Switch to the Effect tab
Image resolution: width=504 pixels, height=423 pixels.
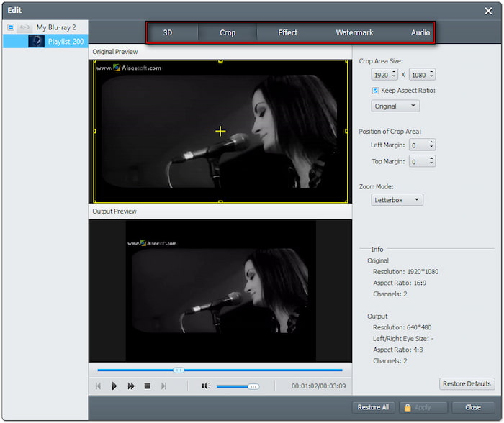288,32
